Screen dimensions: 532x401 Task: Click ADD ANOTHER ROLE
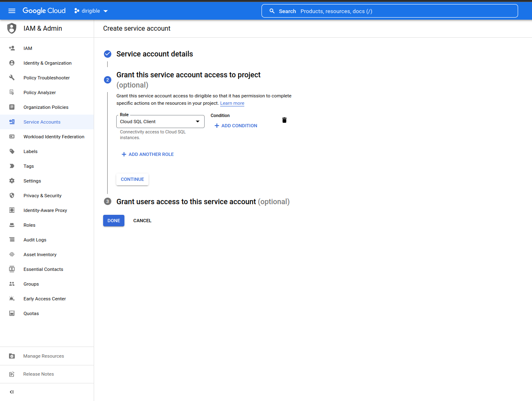(x=148, y=154)
